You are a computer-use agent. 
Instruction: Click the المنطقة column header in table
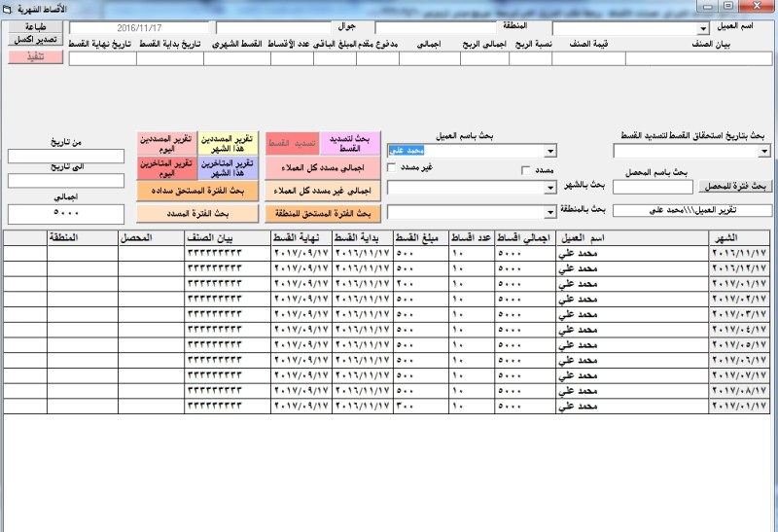tap(83, 237)
